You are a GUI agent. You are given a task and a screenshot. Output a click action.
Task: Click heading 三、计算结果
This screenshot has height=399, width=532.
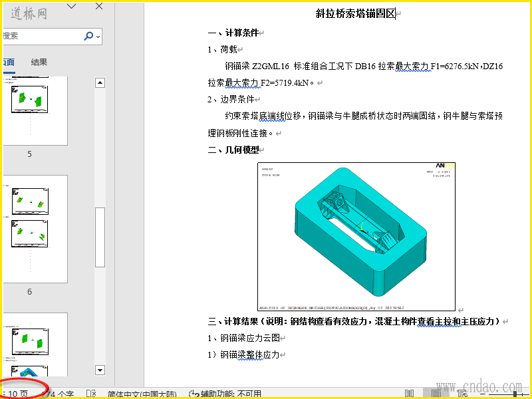354,321
